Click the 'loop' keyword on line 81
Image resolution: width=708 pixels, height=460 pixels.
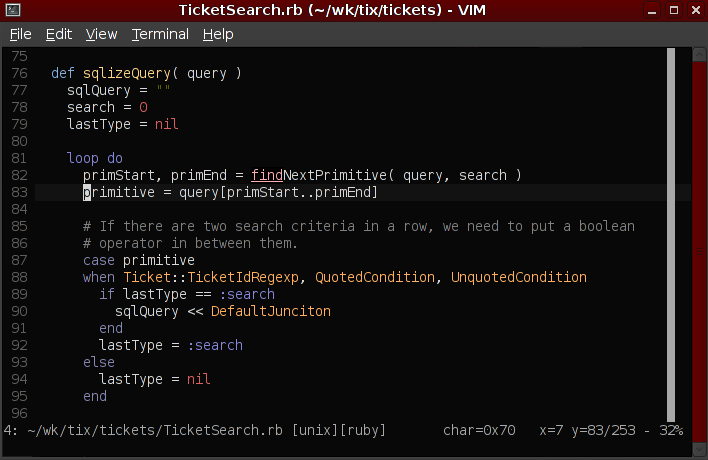coord(83,158)
